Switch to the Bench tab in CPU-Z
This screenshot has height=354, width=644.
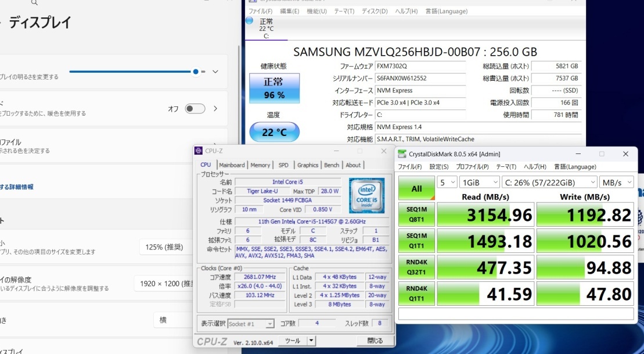(x=332, y=165)
